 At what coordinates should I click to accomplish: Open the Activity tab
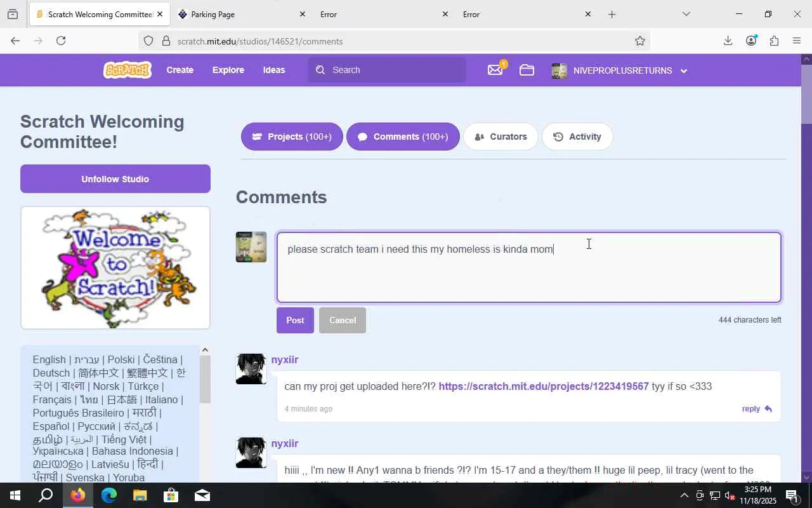(x=577, y=137)
